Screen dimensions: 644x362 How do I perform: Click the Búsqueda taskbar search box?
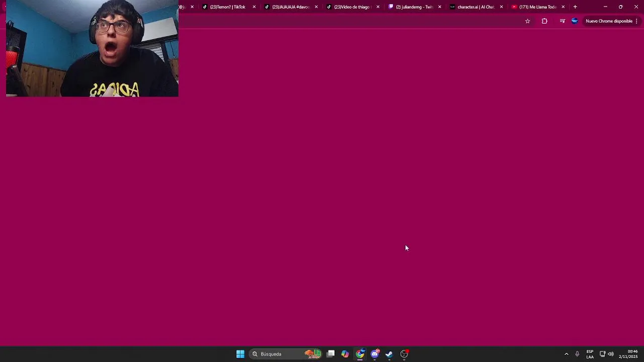[x=286, y=354]
